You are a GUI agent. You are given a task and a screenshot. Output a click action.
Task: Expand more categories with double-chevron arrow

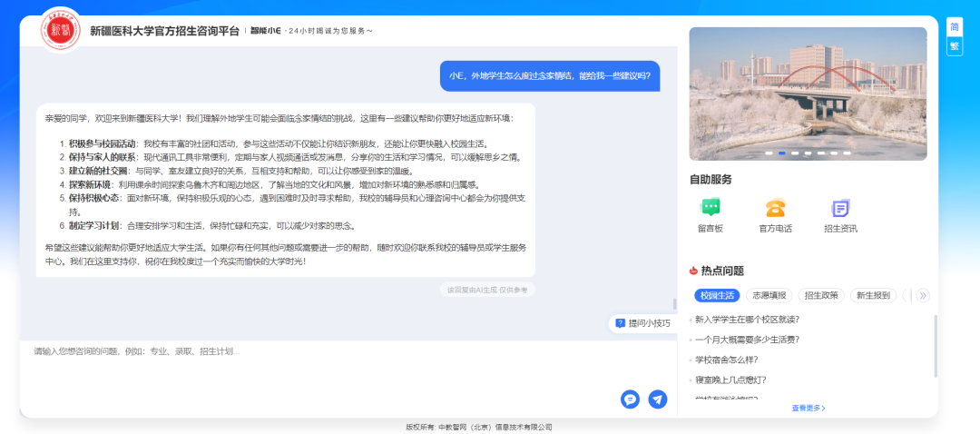(x=923, y=295)
